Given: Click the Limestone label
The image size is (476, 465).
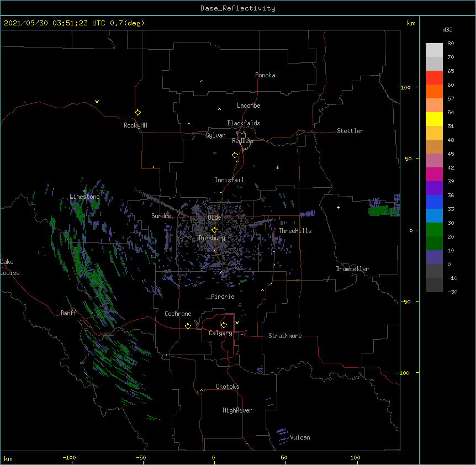Looking at the screenshot, I should [x=84, y=197].
